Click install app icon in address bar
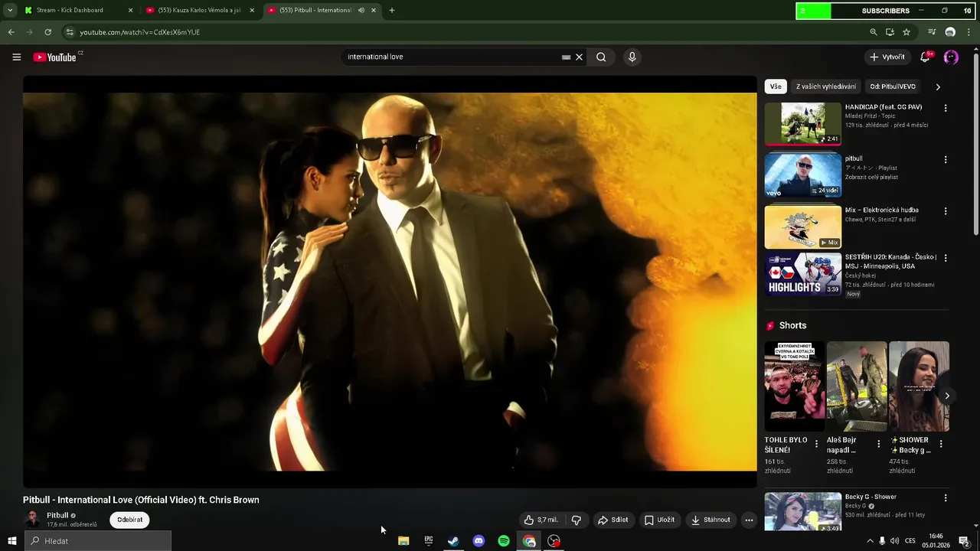Image resolution: width=980 pixels, height=551 pixels. pos(890,32)
